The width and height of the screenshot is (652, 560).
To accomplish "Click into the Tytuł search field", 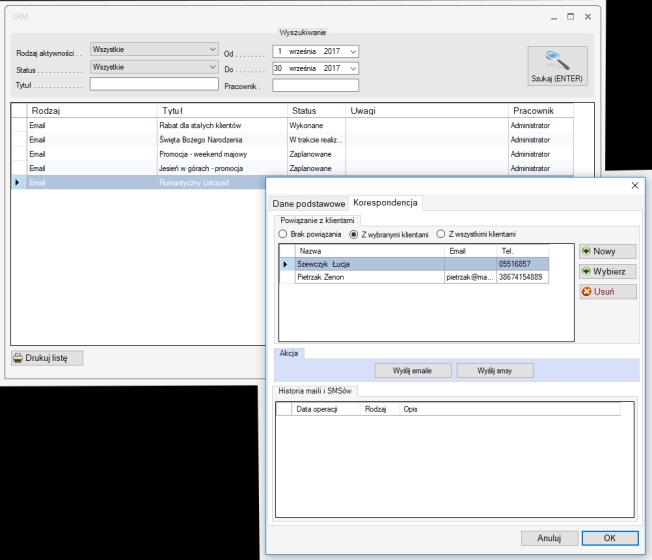I will pos(154,84).
